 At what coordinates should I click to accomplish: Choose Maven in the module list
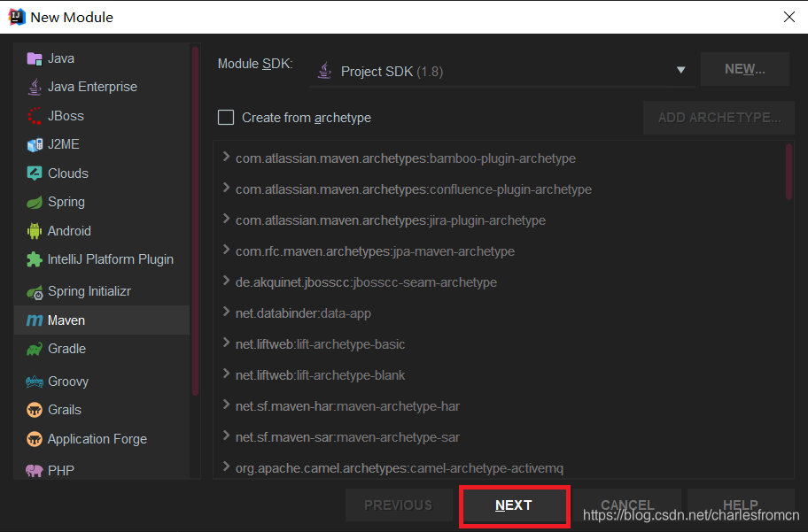(102, 320)
